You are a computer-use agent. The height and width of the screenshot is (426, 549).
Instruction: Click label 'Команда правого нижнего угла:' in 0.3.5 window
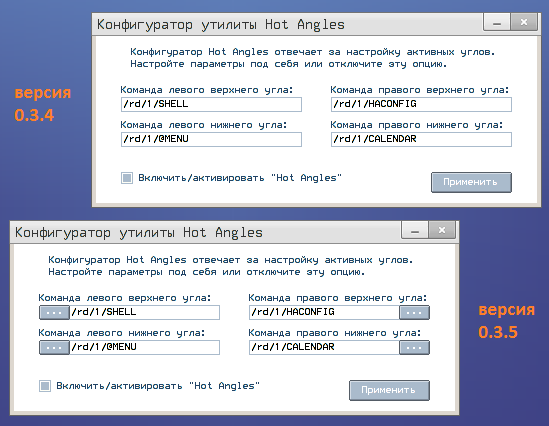coord(335,333)
